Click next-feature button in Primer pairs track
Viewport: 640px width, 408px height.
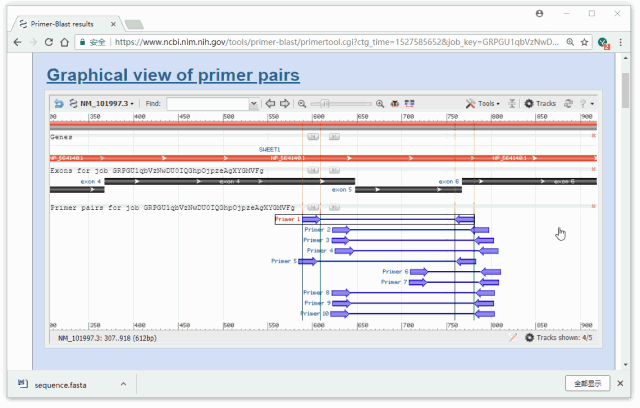334,207
